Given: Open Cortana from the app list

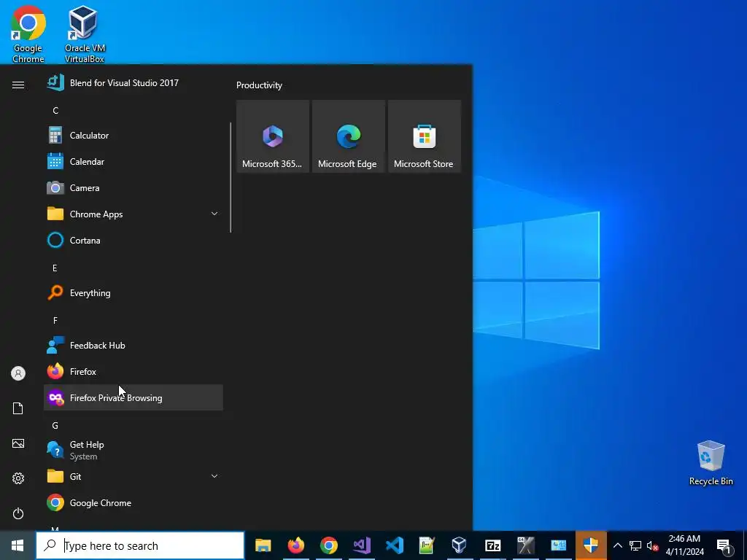Looking at the screenshot, I should click(x=133, y=241).
